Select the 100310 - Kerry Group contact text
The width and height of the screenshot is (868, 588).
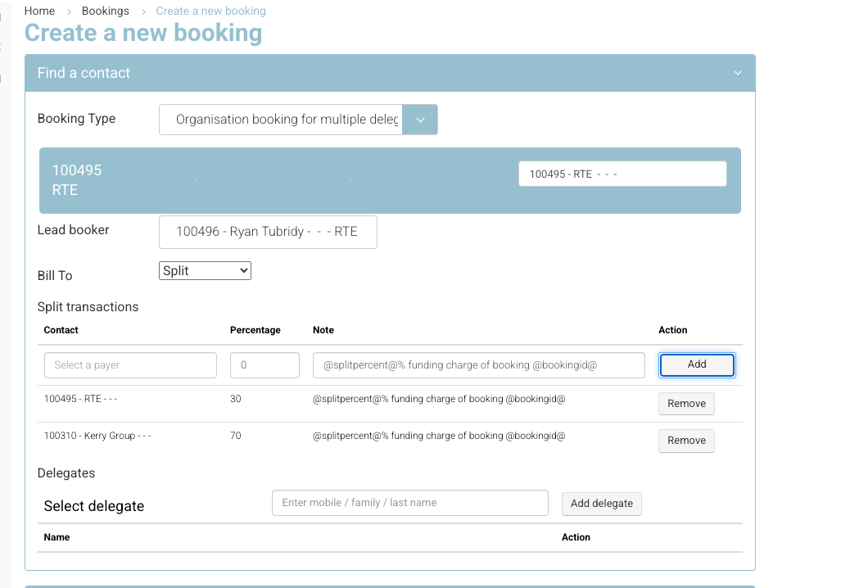97,436
